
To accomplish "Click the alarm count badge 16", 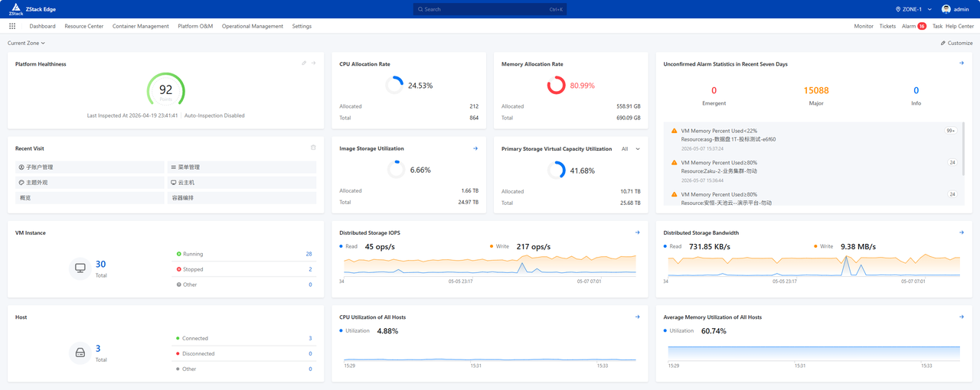I will pyautogui.click(x=922, y=26).
